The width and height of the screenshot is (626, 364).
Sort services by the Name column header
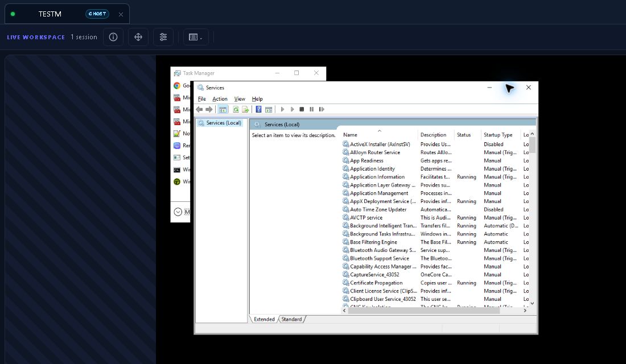pyautogui.click(x=379, y=135)
